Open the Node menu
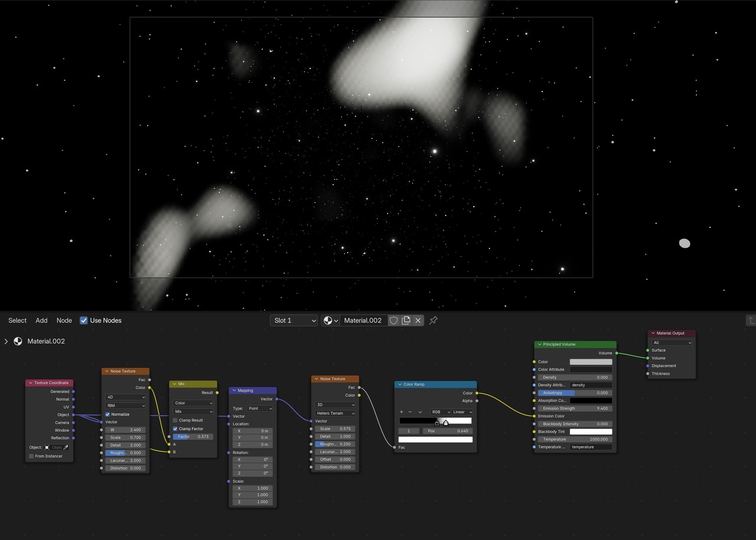The height and width of the screenshot is (540, 756). 64,320
